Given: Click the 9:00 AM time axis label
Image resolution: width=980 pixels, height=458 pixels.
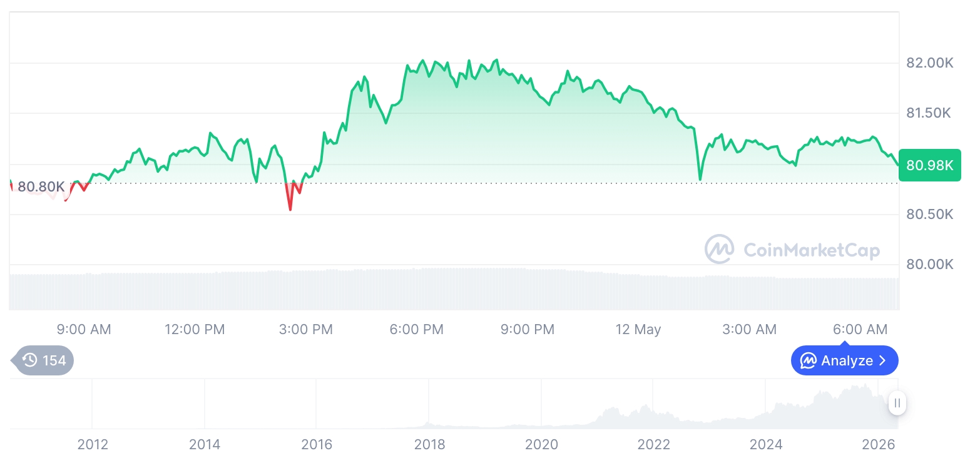Looking at the screenshot, I should click(x=84, y=329).
